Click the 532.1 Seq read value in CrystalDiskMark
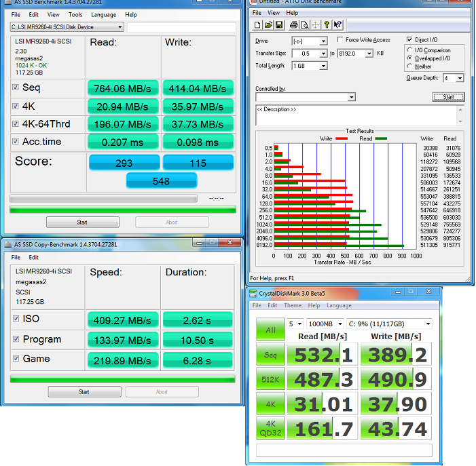Image resolution: width=476 pixels, height=466 pixels. point(323,354)
